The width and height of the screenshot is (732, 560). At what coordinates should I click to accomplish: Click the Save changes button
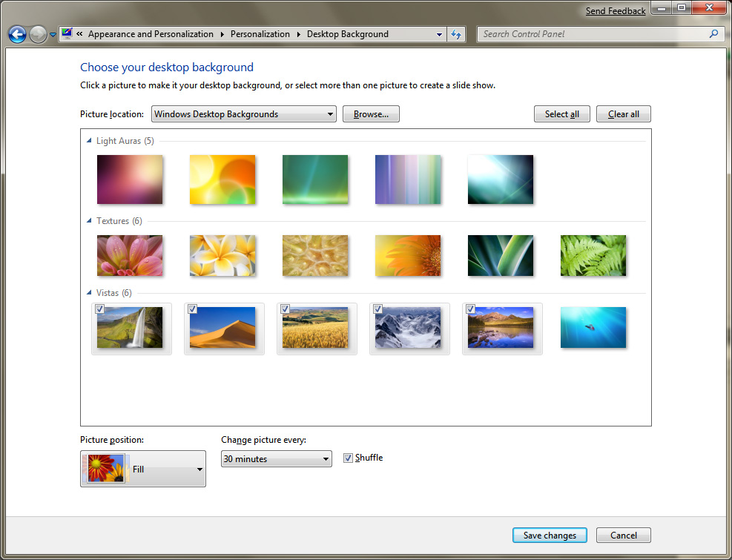click(x=550, y=536)
